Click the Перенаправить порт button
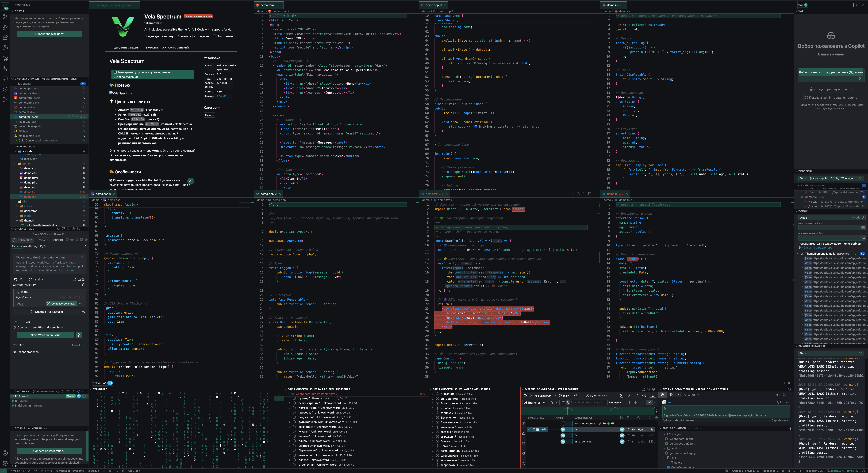The height and width of the screenshot is (473, 868). 49,34
